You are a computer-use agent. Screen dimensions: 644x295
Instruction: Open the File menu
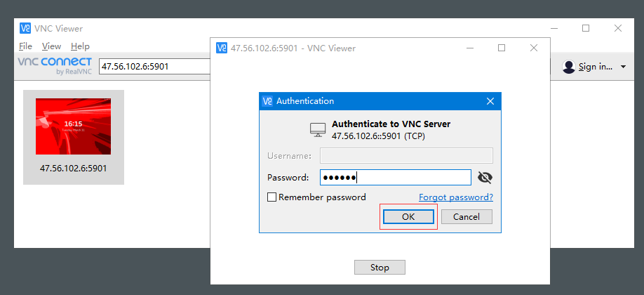coord(25,46)
